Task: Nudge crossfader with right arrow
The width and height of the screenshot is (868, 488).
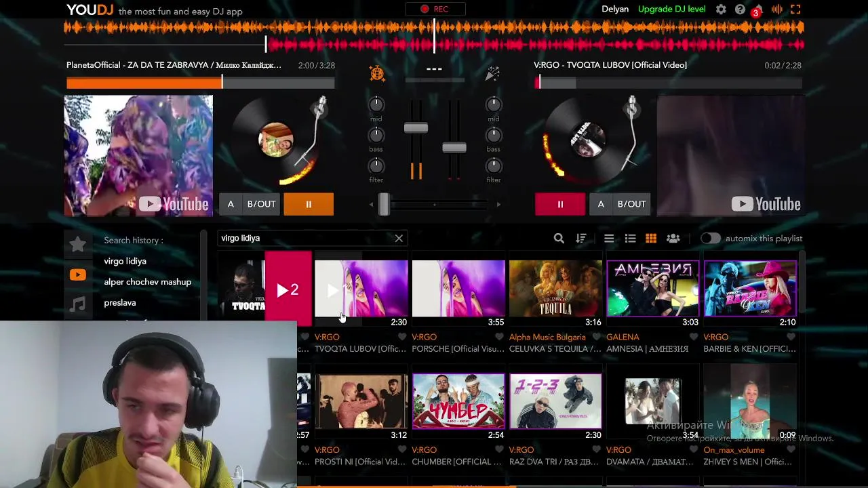Action: point(498,204)
